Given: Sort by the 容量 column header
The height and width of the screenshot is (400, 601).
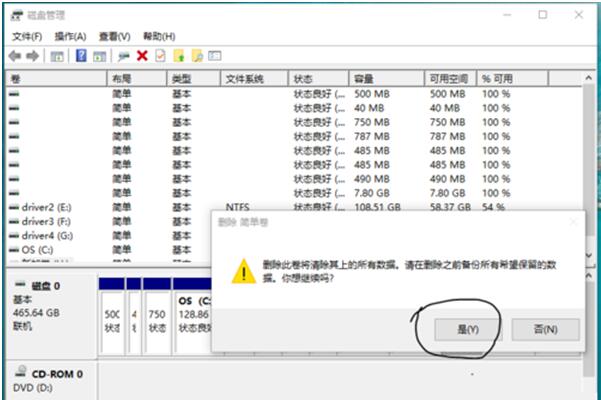Looking at the screenshot, I should point(386,79).
